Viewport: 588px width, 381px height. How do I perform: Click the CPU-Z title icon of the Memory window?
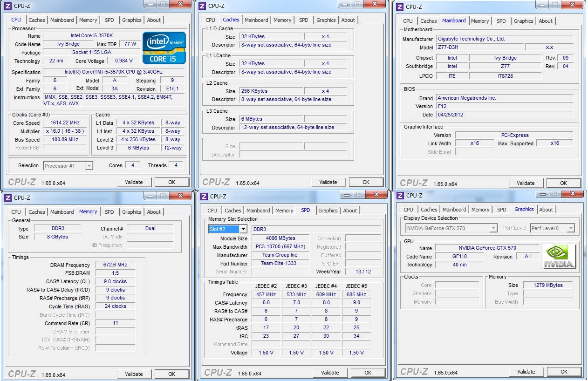pyautogui.click(x=7, y=198)
